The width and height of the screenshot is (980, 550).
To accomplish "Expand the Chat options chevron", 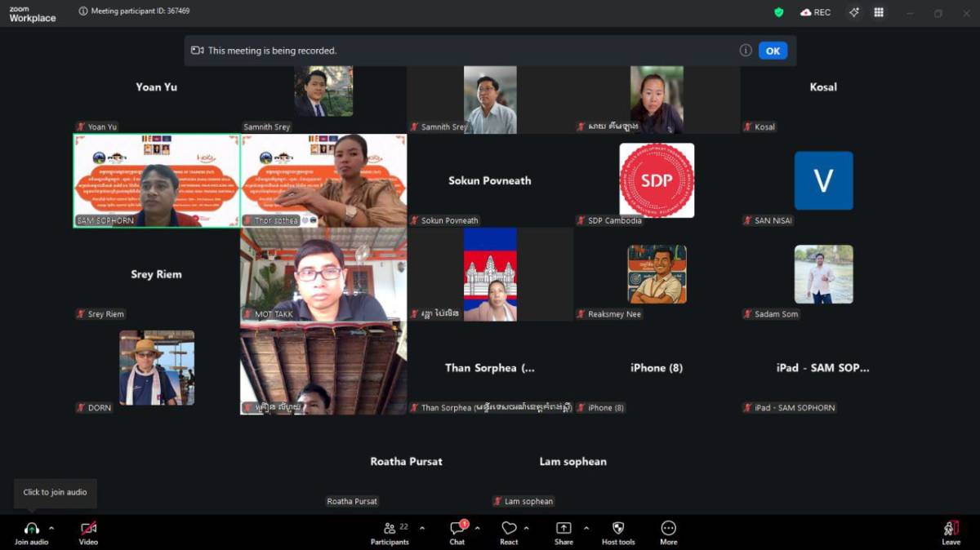I will pyautogui.click(x=478, y=528).
